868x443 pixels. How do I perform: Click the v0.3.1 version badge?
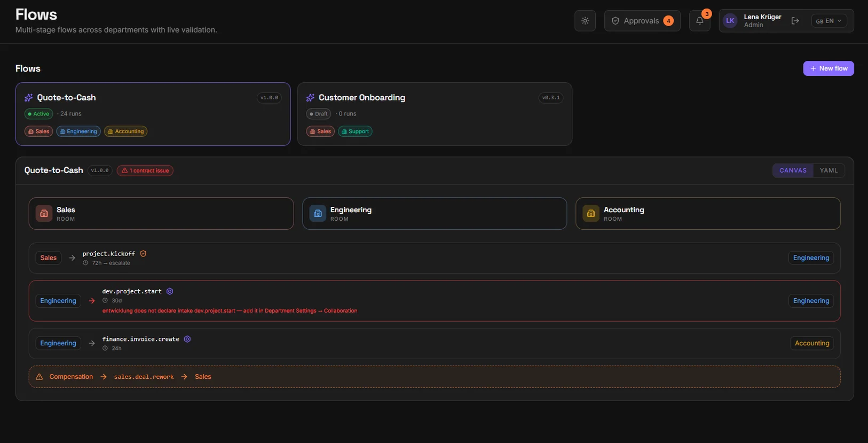click(551, 98)
